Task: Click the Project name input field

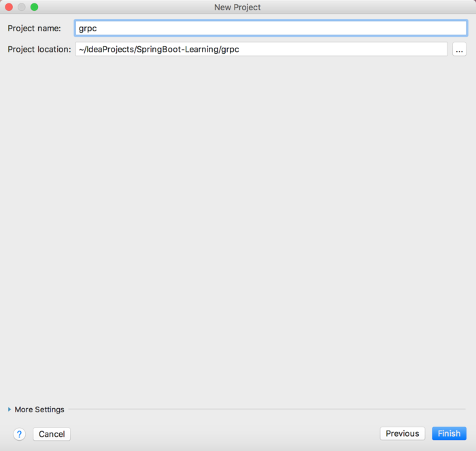Action: [x=271, y=29]
